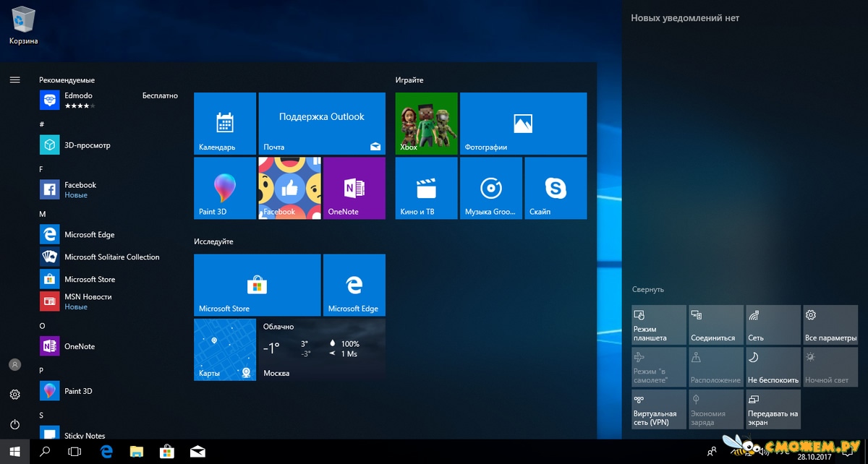This screenshot has height=464, width=868.
Task: Toggle Режим планшета quick action
Action: click(659, 325)
